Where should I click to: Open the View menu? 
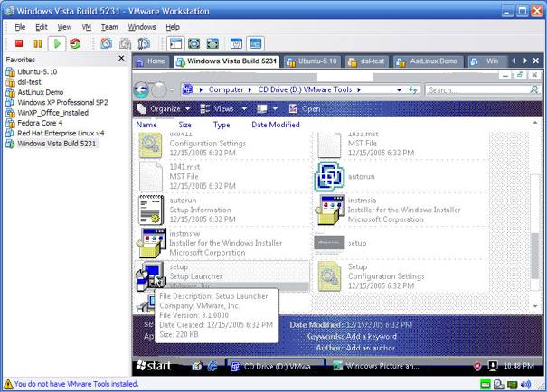click(x=64, y=27)
